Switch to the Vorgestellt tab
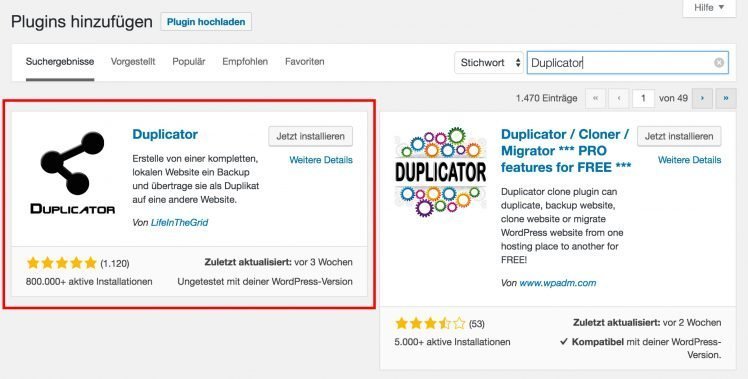748x379 pixels. click(x=133, y=62)
